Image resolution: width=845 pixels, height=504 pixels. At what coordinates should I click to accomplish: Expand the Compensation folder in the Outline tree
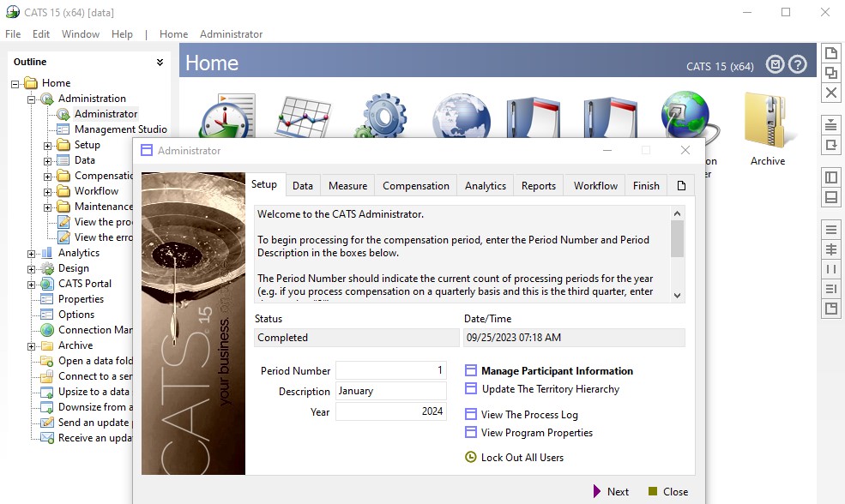click(x=47, y=176)
